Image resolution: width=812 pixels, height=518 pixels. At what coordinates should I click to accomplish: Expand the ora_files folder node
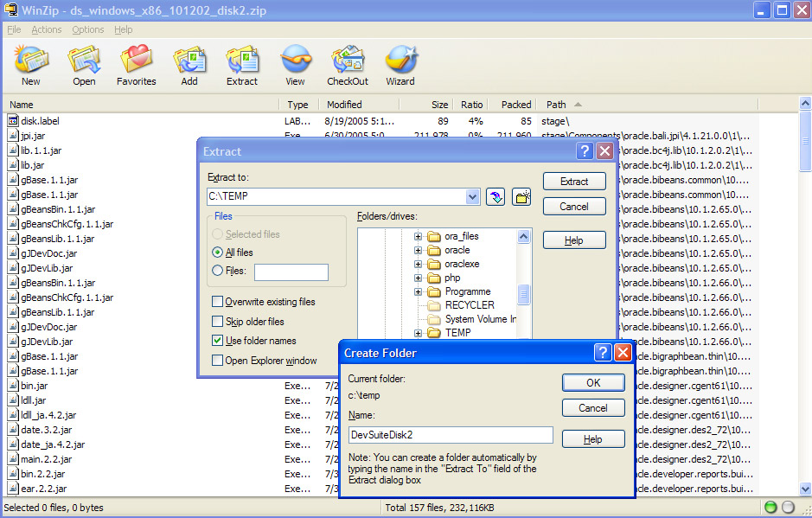418,236
